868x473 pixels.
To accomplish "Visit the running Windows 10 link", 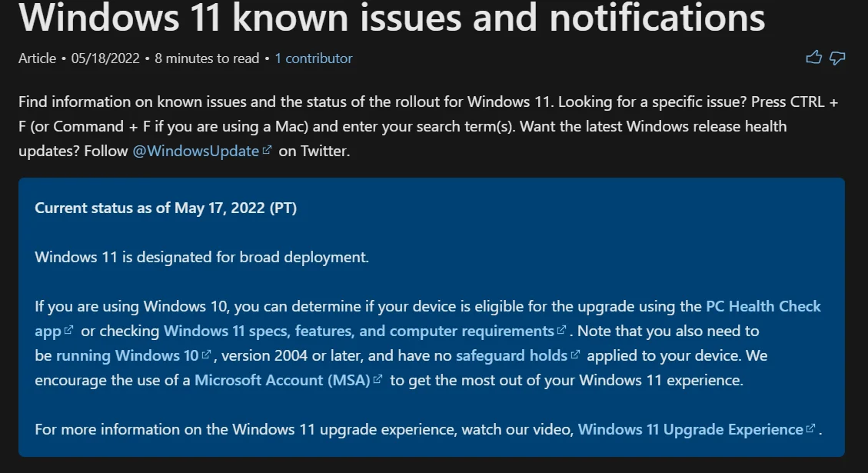I will [x=127, y=355].
